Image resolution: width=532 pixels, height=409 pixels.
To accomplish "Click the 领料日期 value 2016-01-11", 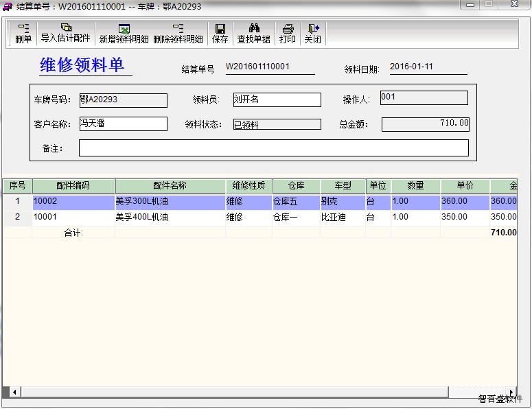I will click(411, 67).
